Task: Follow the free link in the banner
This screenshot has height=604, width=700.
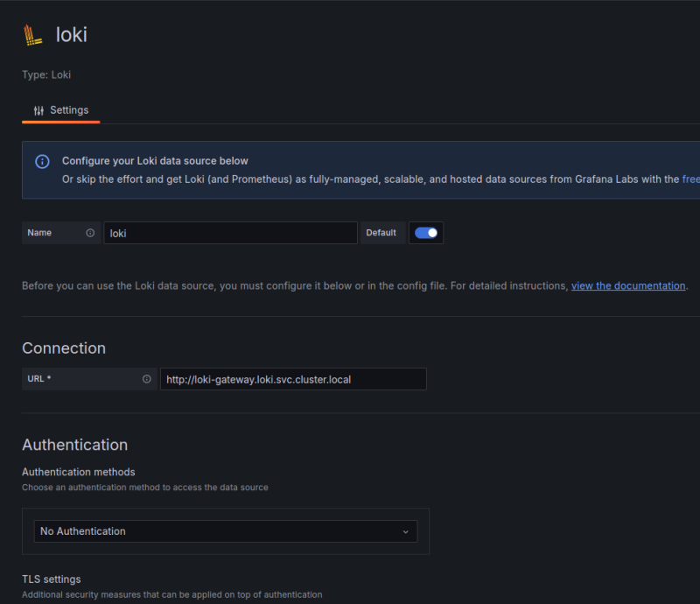Action: coord(690,179)
